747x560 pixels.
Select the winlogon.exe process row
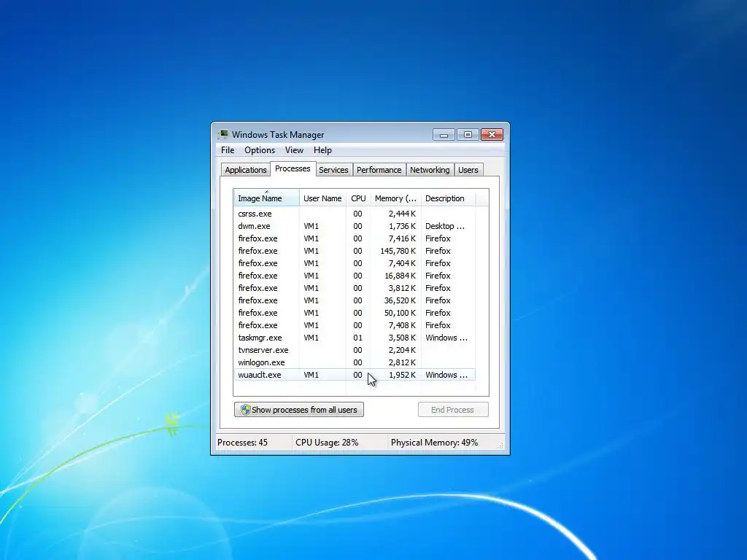click(x=355, y=362)
